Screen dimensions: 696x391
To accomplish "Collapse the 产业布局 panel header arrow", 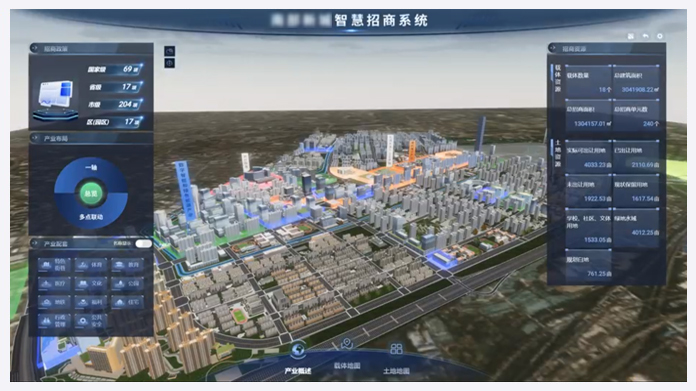I will pos(35,138).
